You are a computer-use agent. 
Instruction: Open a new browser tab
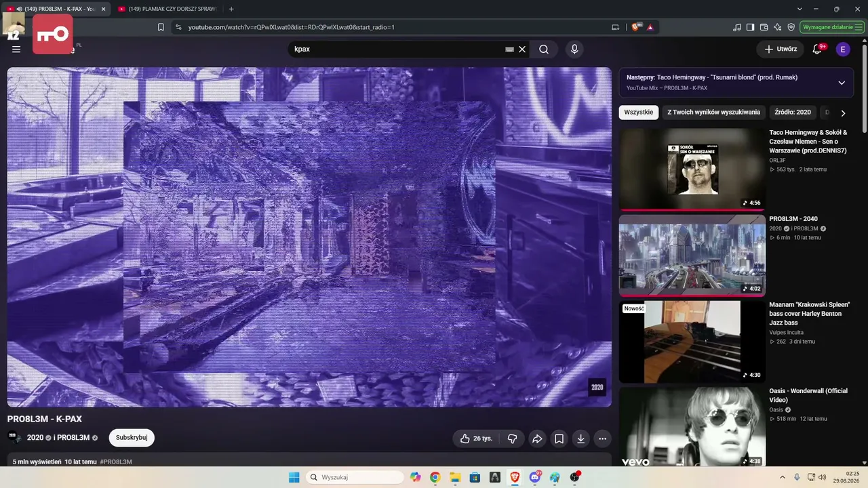click(231, 9)
